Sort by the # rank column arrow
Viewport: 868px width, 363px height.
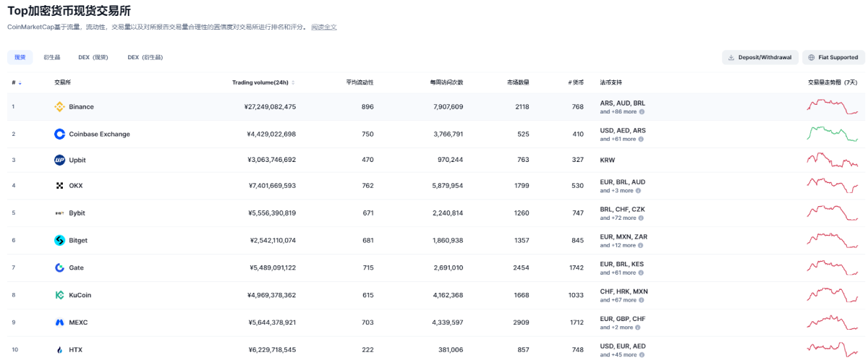(20, 83)
